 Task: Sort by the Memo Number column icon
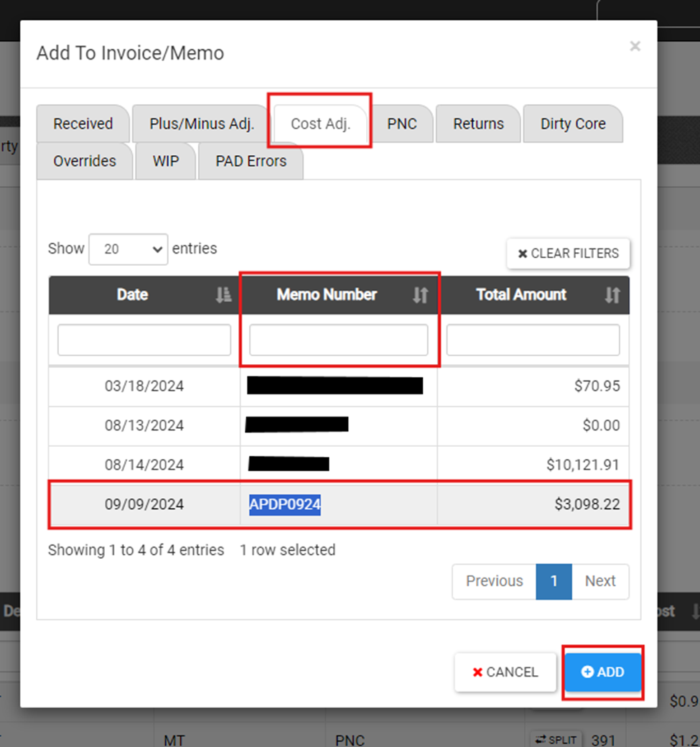(x=420, y=295)
